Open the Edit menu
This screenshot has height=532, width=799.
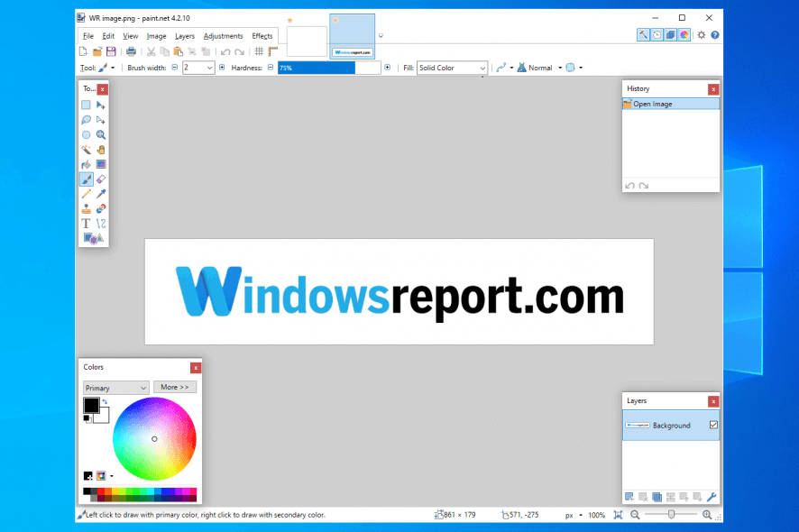(108, 36)
